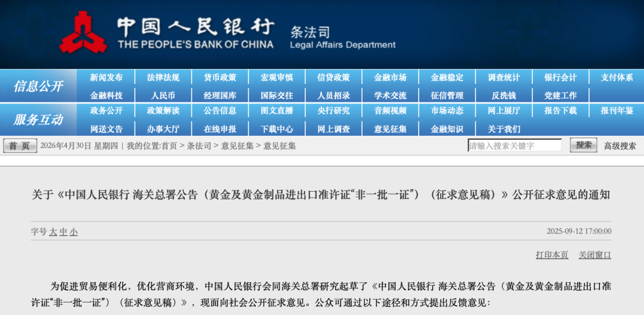Visit 网上展厅 page
Screen dimensions: 644x315
[x=504, y=111]
